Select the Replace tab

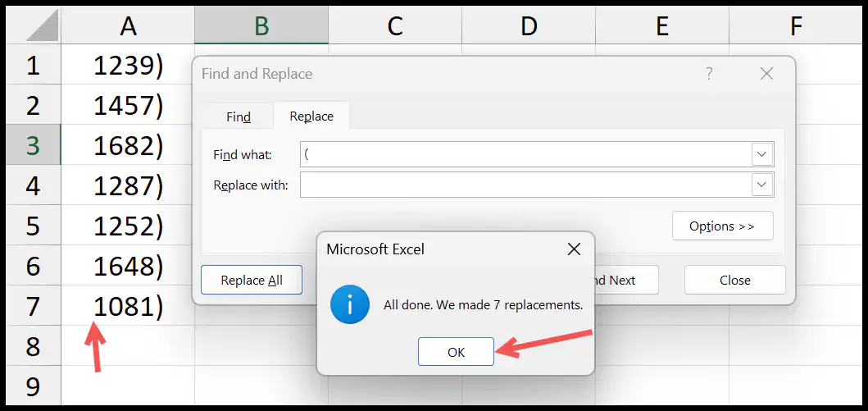[x=311, y=116]
